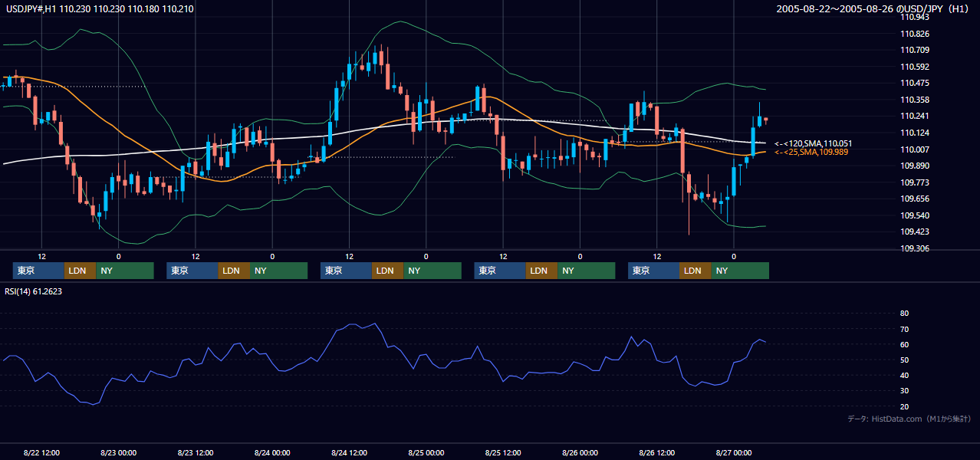Screen dimensions: 980x460
Task: Click price axis value 109.540
Action: tap(915, 216)
